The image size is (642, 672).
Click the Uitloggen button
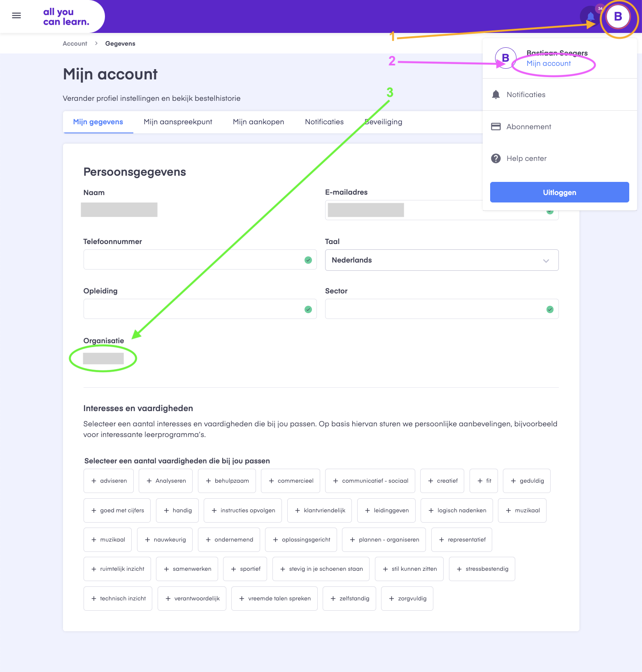point(560,192)
